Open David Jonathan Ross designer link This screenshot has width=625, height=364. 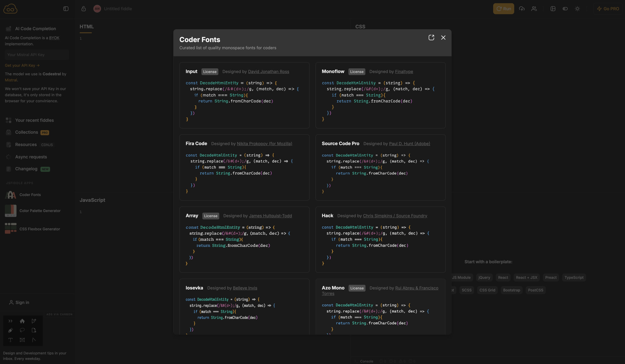tap(269, 72)
